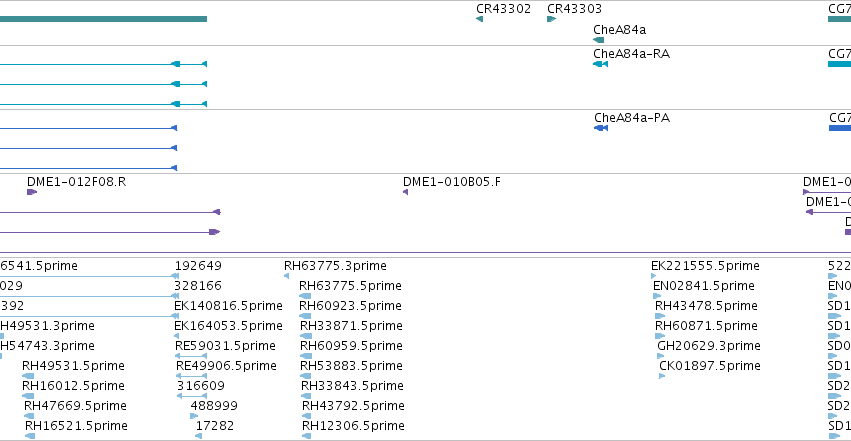Viewport: 851px width, 441px height.
Task: Open the CheA84a-PA protein label
Action: pyautogui.click(x=632, y=118)
